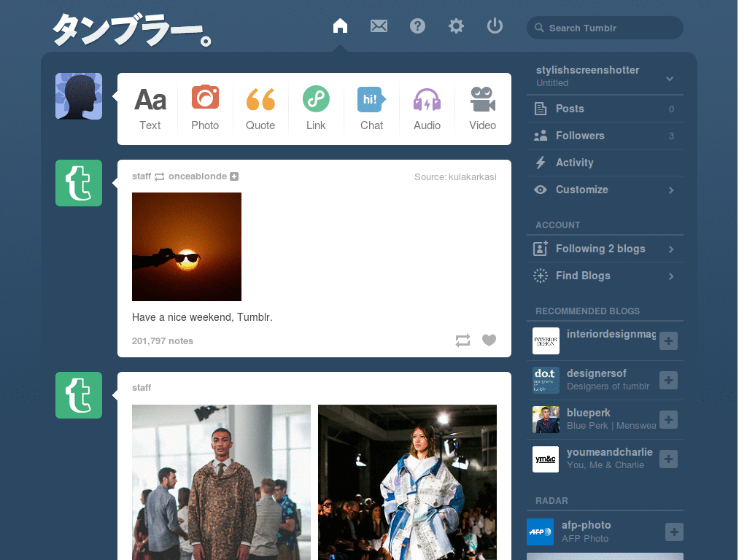This screenshot has width=747, height=560.
Task: Open the staff link in the reblogged post header
Action: tap(142, 176)
